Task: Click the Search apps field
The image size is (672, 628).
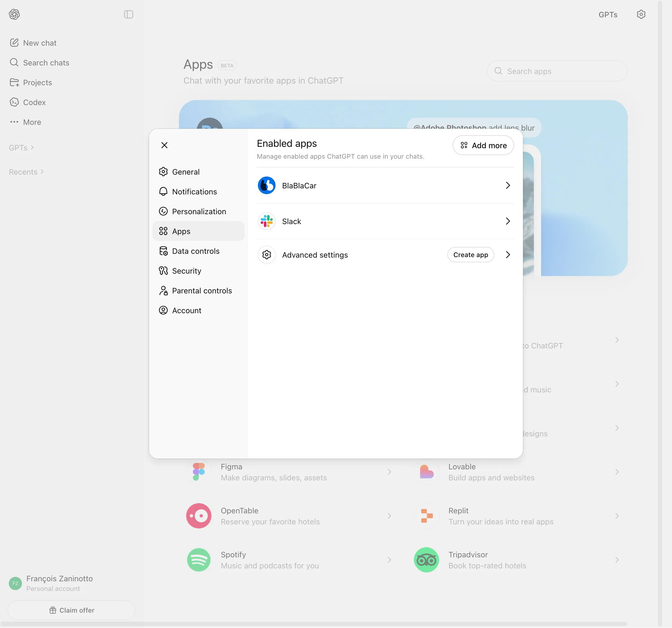Action: [557, 71]
